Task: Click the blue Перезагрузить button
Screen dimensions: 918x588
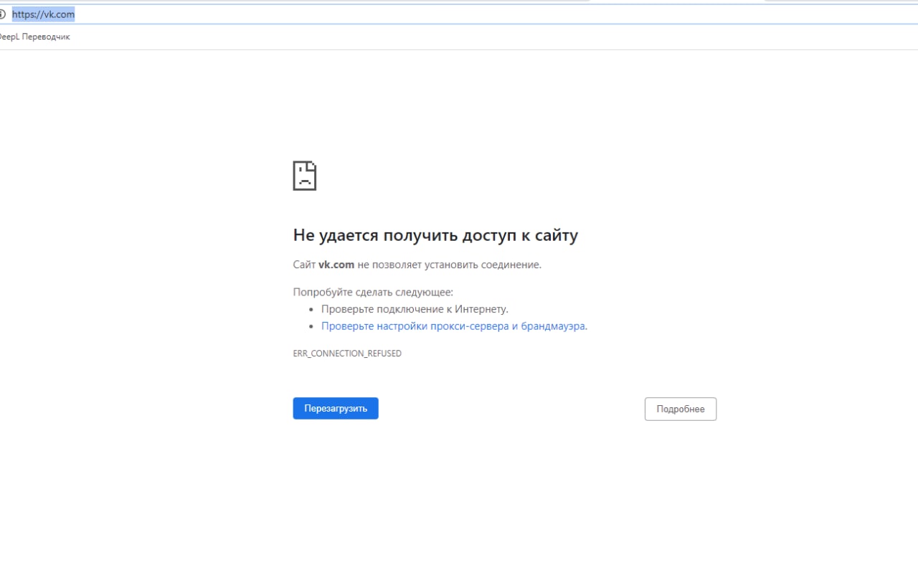Action: pos(336,409)
